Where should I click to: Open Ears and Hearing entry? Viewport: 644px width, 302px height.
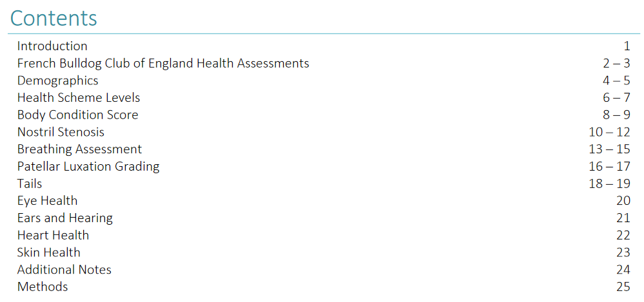[65, 218]
